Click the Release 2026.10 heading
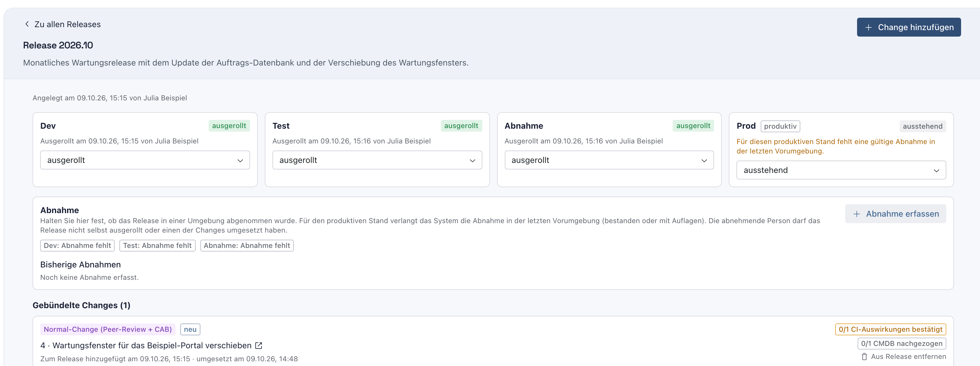Viewport: 980px width, 366px height. coord(58,45)
